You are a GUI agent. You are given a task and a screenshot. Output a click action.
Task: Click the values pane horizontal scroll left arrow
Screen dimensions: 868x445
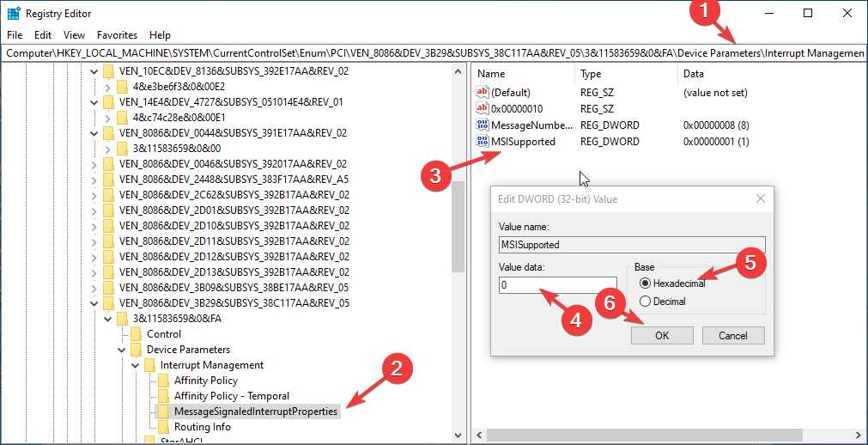(479, 436)
